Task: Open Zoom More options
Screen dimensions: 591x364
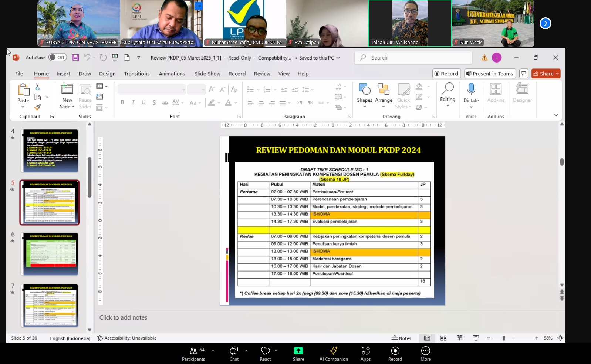Action: click(426, 354)
